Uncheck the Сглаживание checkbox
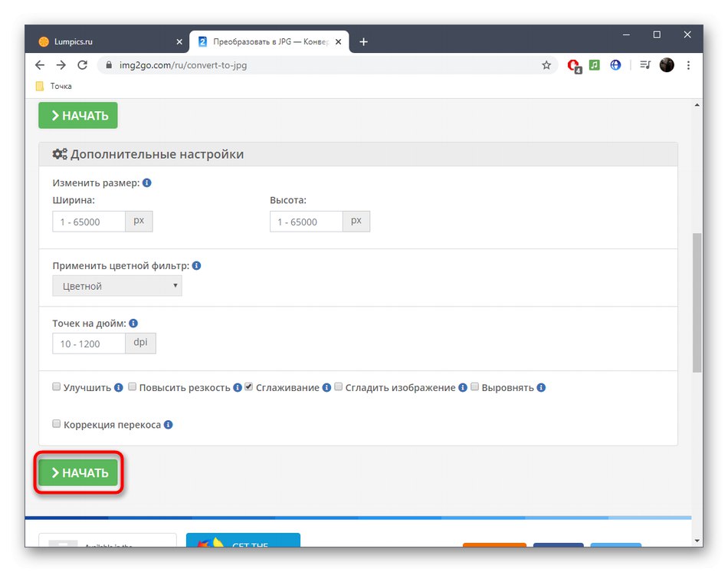 (249, 386)
